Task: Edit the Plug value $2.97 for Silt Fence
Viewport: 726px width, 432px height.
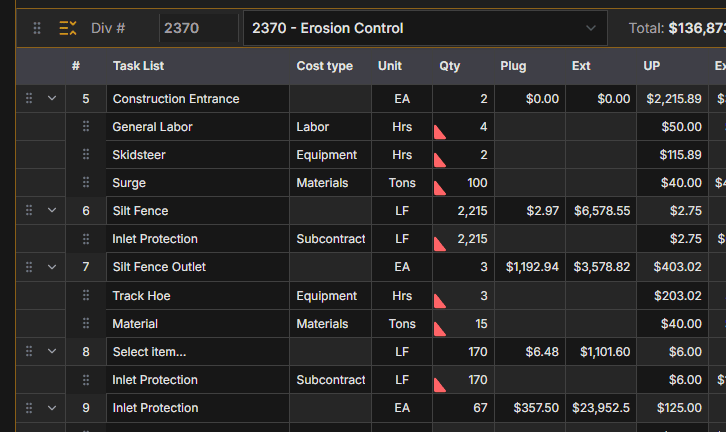Action: pos(529,211)
